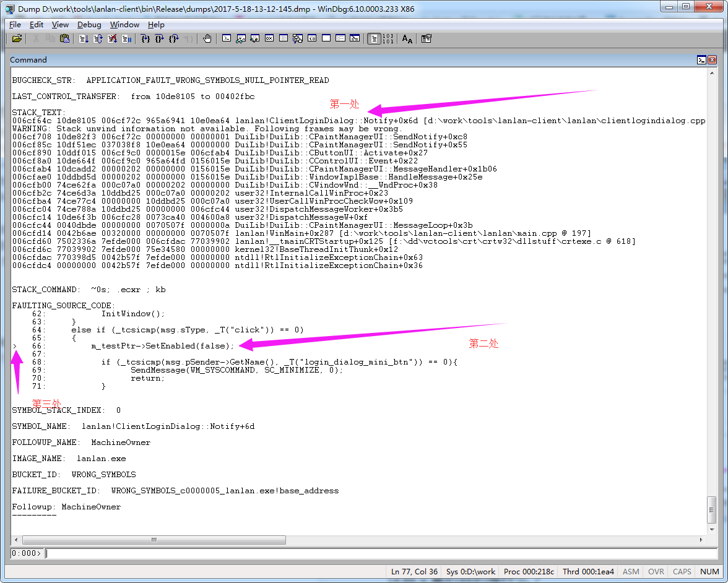This screenshot has width=728, height=583.
Task: Click the Step Into toolbar icon
Action: click(145, 38)
